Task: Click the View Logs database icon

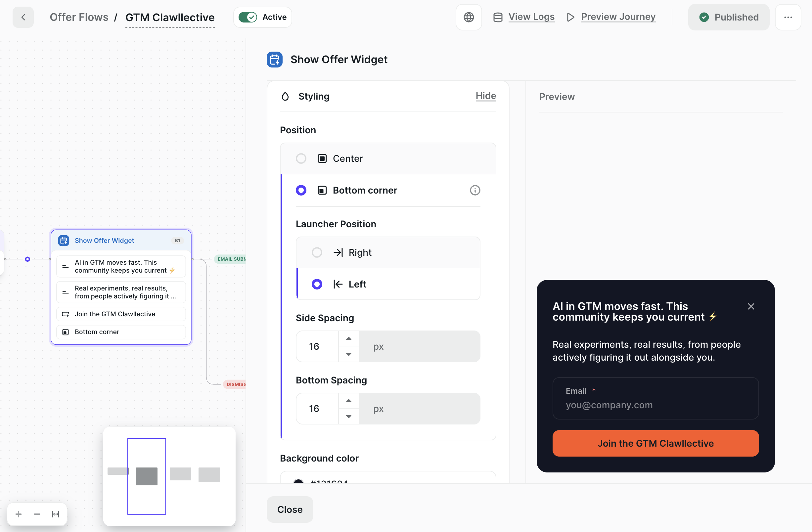Action: 497,17
